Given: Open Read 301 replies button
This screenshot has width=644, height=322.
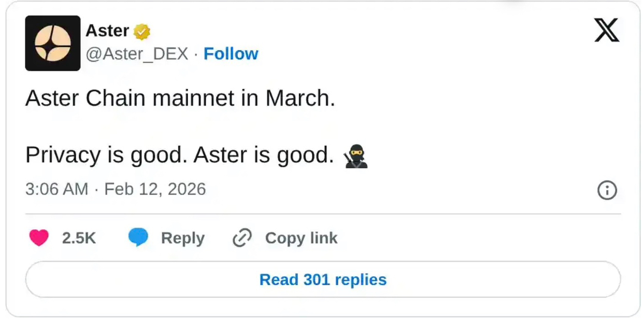Looking at the screenshot, I should 323,279.
